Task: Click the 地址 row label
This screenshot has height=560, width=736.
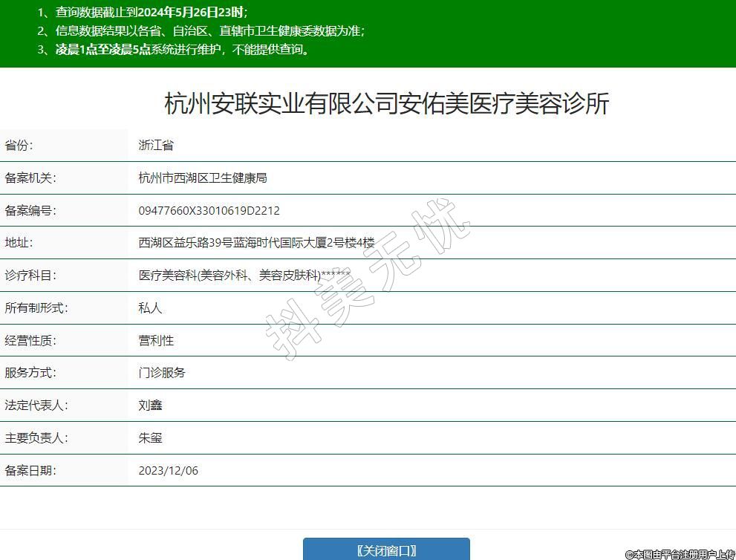Action: point(19,243)
